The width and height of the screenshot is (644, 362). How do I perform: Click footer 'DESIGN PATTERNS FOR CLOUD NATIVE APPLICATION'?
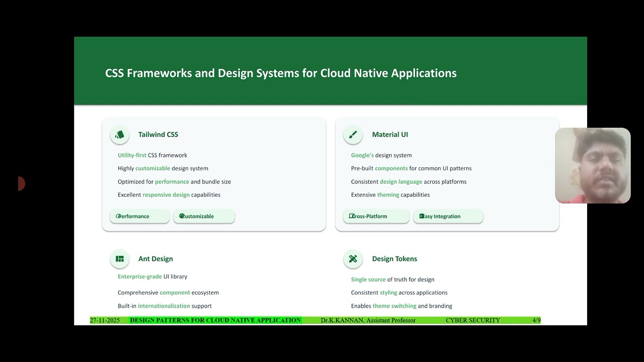pos(215,320)
